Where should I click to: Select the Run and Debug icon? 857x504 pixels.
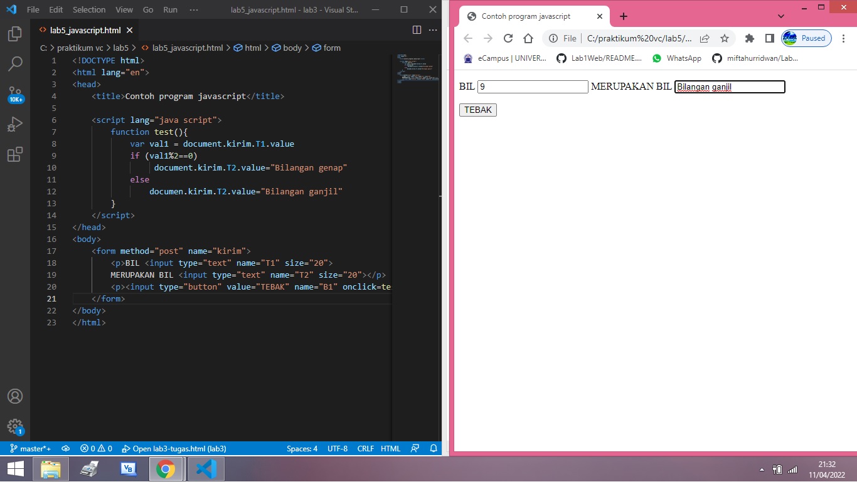click(15, 123)
